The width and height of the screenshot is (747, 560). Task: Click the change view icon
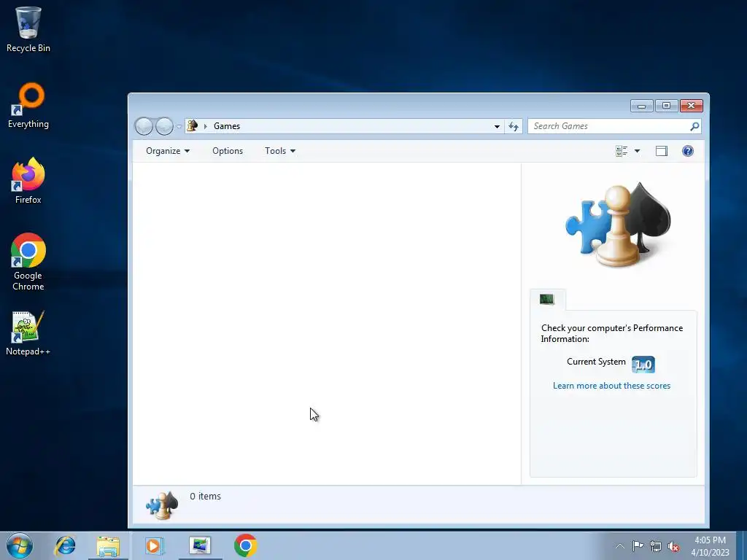click(x=622, y=151)
